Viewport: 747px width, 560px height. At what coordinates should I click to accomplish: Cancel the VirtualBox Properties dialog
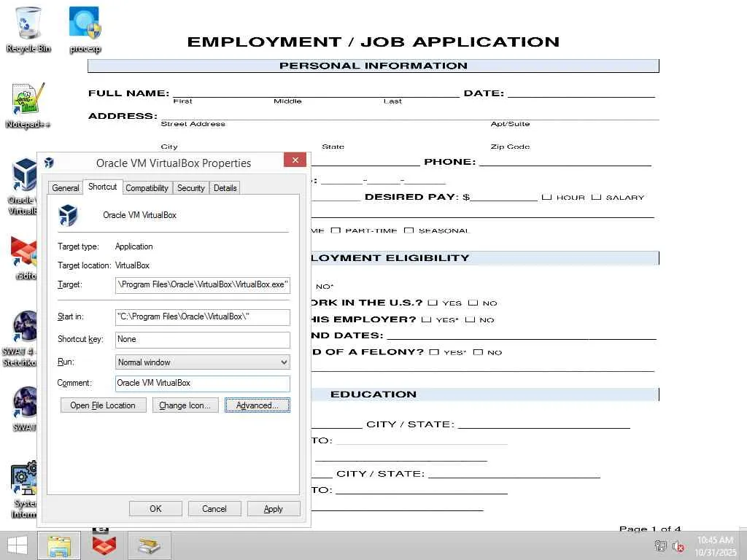tap(214, 508)
